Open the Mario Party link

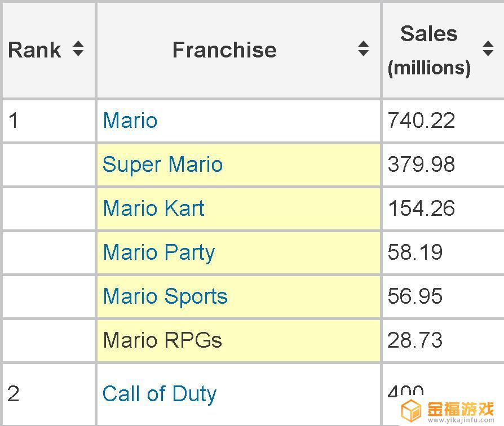point(159,252)
